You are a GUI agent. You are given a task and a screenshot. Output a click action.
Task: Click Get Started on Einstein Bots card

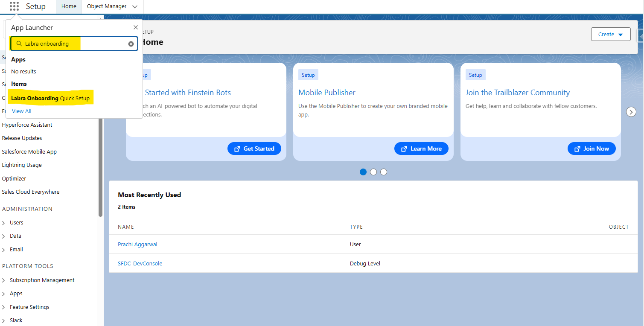[x=254, y=148]
